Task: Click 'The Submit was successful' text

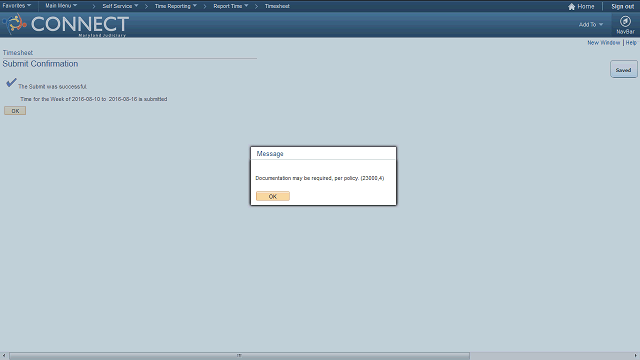Action: [52, 87]
